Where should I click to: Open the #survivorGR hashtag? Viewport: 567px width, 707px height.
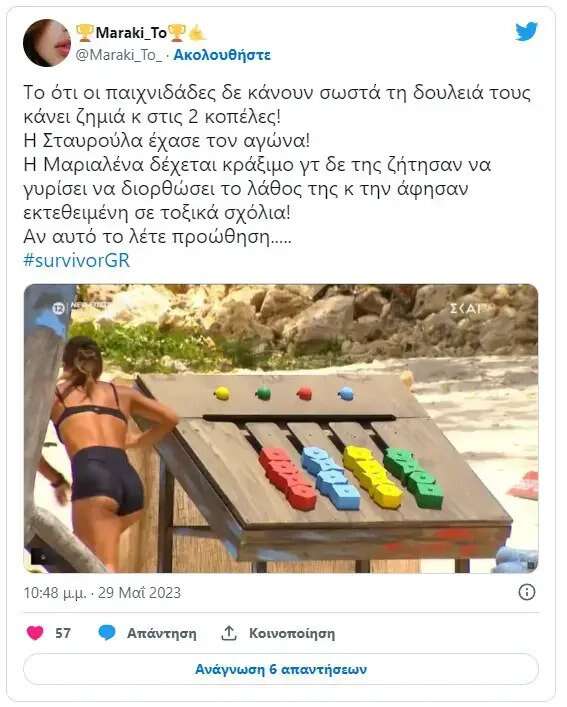click(77, 261)
